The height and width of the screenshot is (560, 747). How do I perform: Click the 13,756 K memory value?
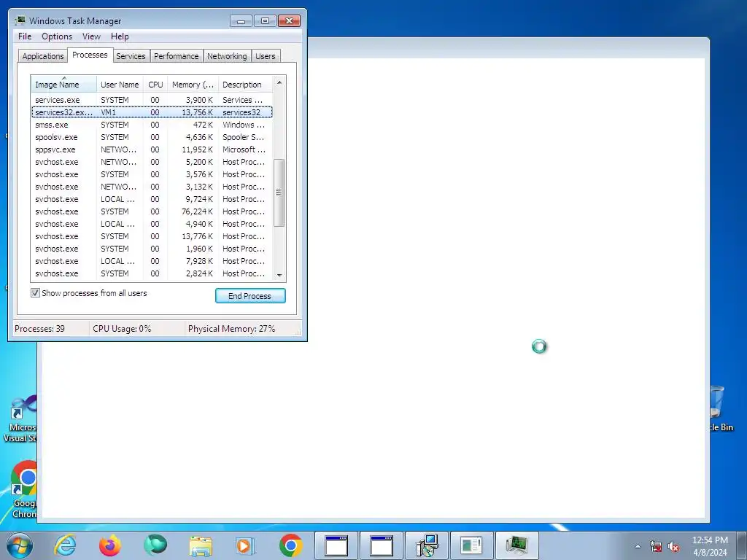pos(197,112)
